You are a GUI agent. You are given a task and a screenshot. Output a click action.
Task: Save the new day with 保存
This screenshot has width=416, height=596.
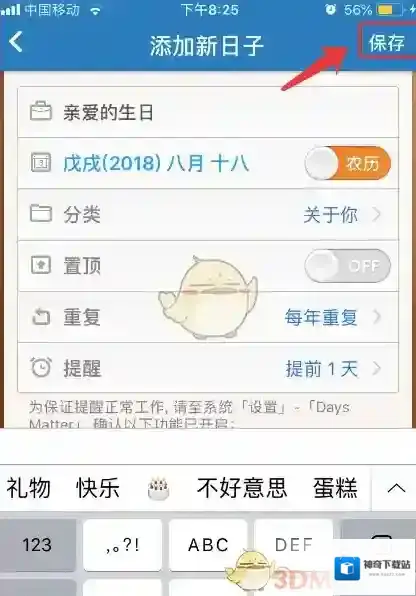(386, 42)
